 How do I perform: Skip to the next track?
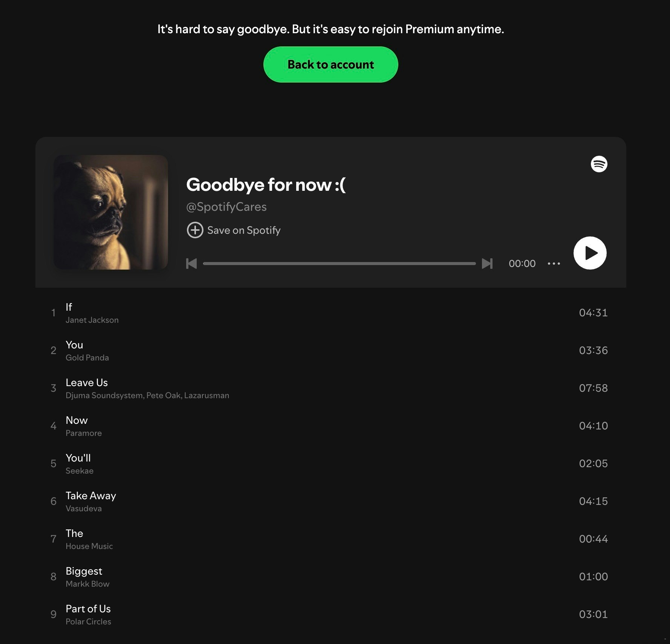tap(487, 264)
